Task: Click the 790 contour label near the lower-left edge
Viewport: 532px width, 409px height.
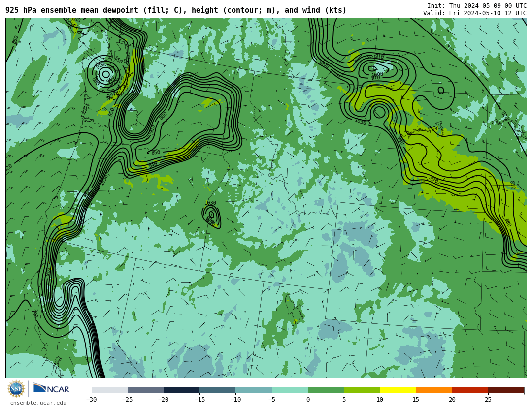Action: 34,314
